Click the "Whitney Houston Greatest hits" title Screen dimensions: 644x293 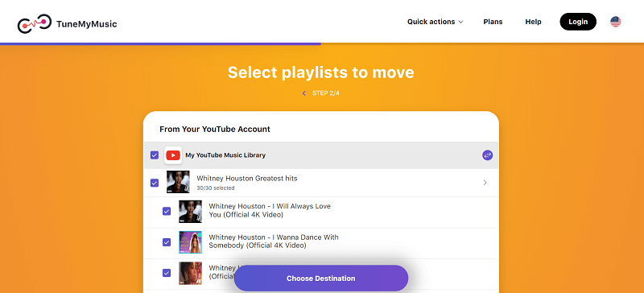pyautogui.click(x=247, y=179)
